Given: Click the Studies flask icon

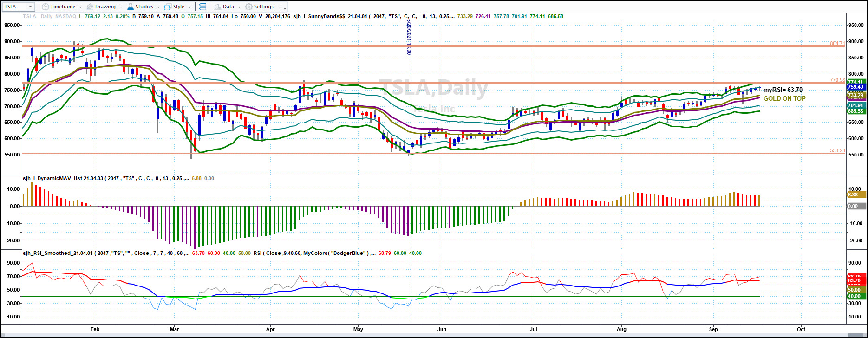Looking at the screenshot, I should (131, 6).
